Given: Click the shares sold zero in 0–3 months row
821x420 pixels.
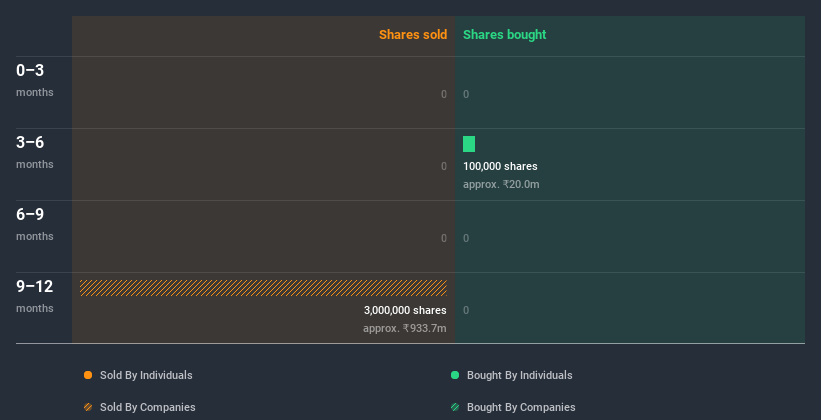Looking at the screenshot, I should (444, 94).
